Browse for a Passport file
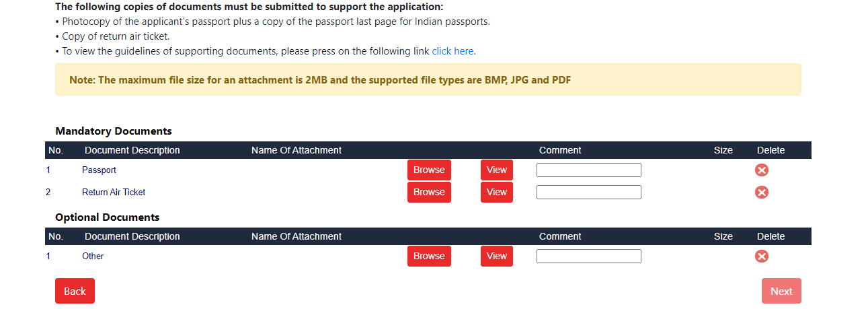The image size is (868, 309). tap(429, 170)
